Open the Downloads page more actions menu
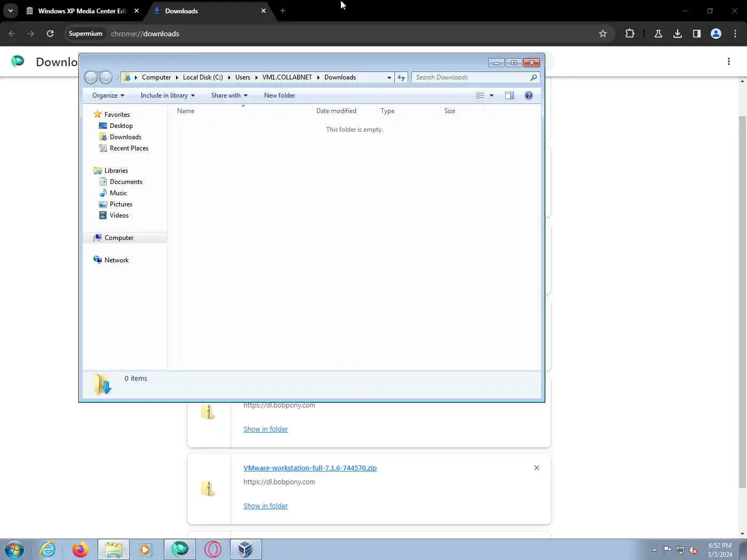Image resolution: width=747 pixels, height=560 pixels. pos(729,61)
